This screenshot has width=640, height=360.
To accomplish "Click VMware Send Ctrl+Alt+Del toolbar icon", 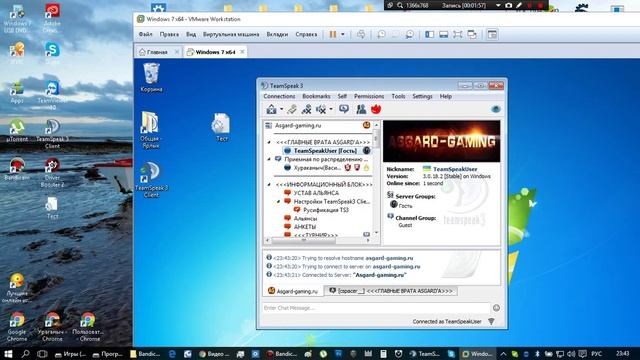I will [x=361, y=34].
